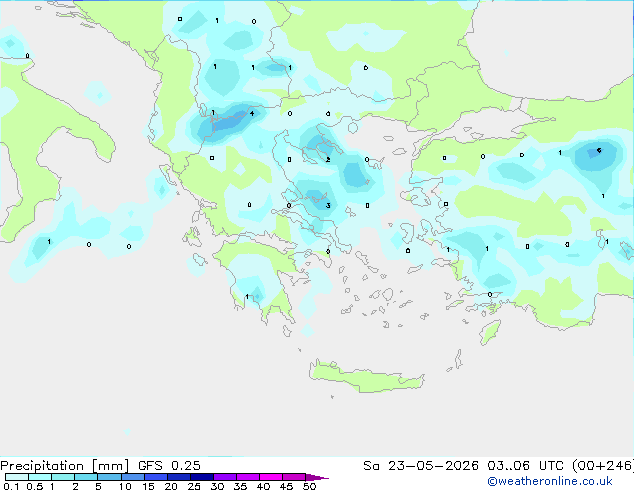Click the '20' legend scale label

171,486
